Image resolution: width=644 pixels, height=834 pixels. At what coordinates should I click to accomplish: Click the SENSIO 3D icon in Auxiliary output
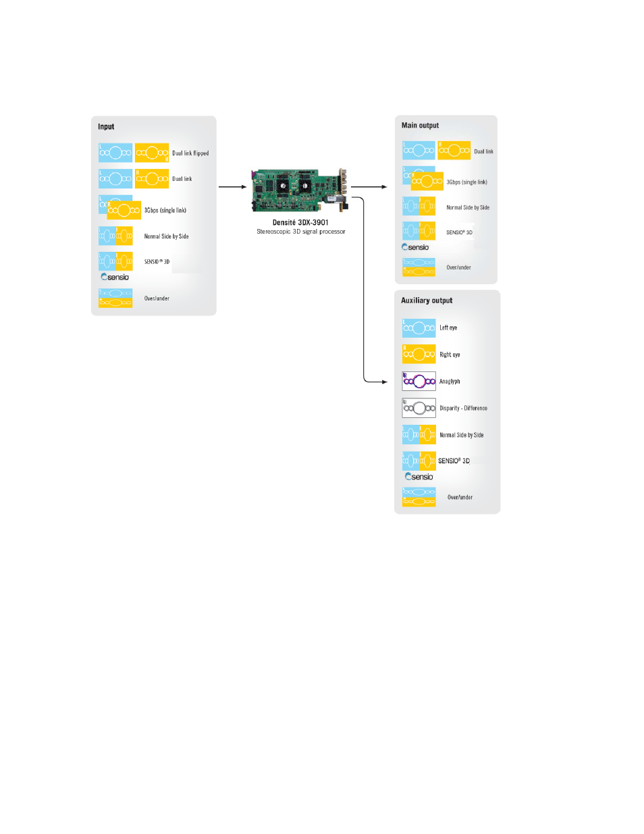(419, 461)
